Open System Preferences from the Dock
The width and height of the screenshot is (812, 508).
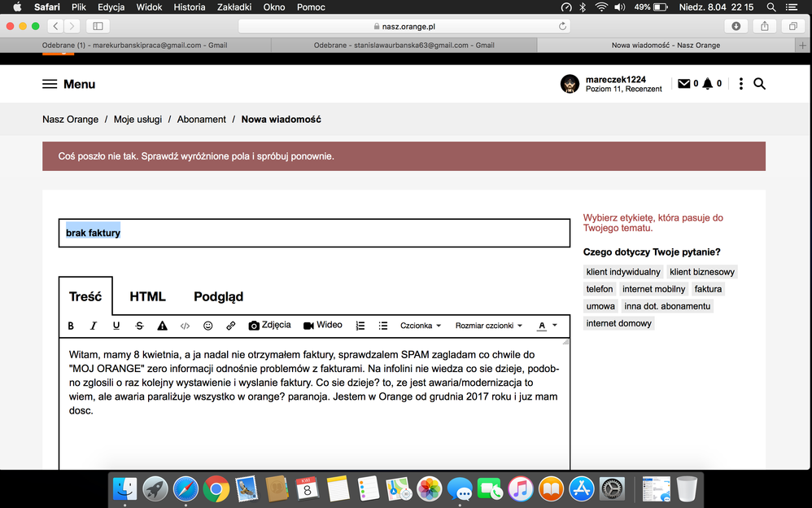point(612,488)
